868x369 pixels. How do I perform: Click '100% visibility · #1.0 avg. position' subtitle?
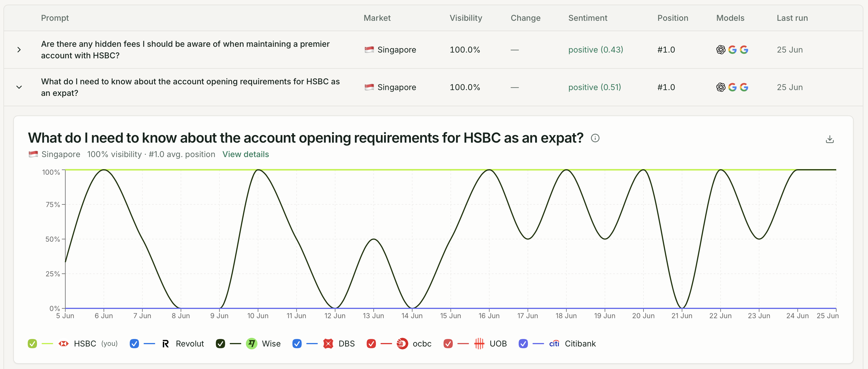tap(151, 154)
